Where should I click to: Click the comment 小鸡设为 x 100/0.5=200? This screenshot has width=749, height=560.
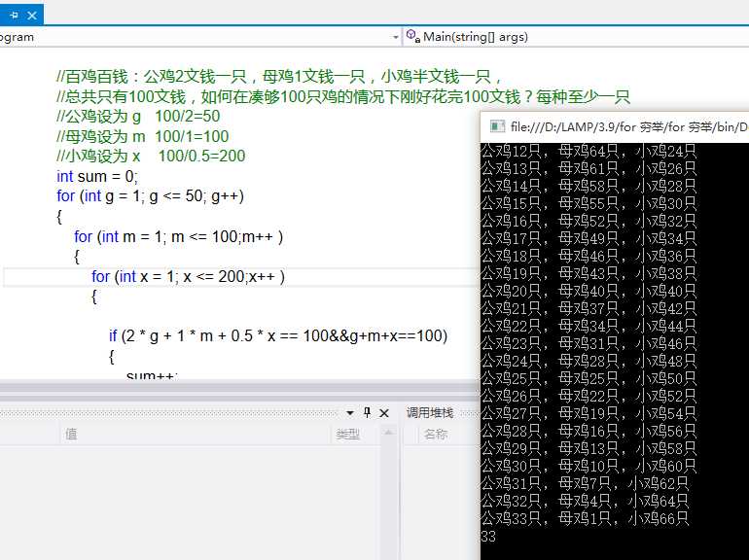151,157
